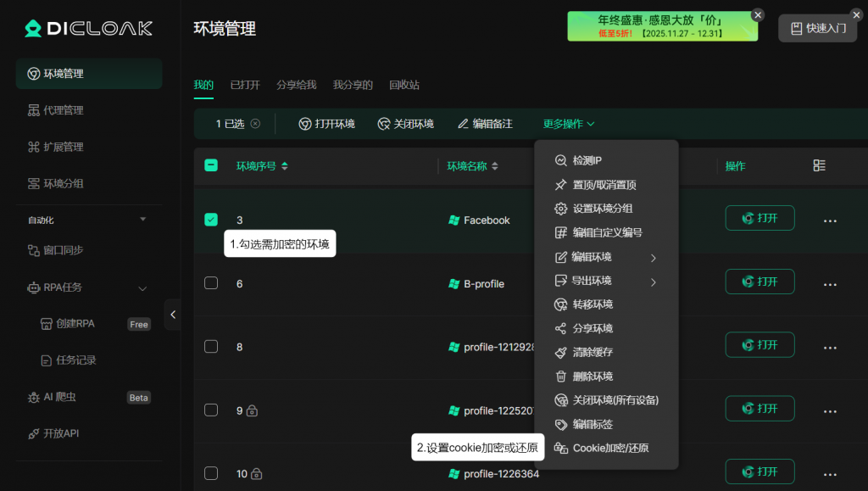This screenshot has height=491, width=868.
Task: Click 打开 button for Facebook environment
Action: pyautogui.click(x=759, y=218)
